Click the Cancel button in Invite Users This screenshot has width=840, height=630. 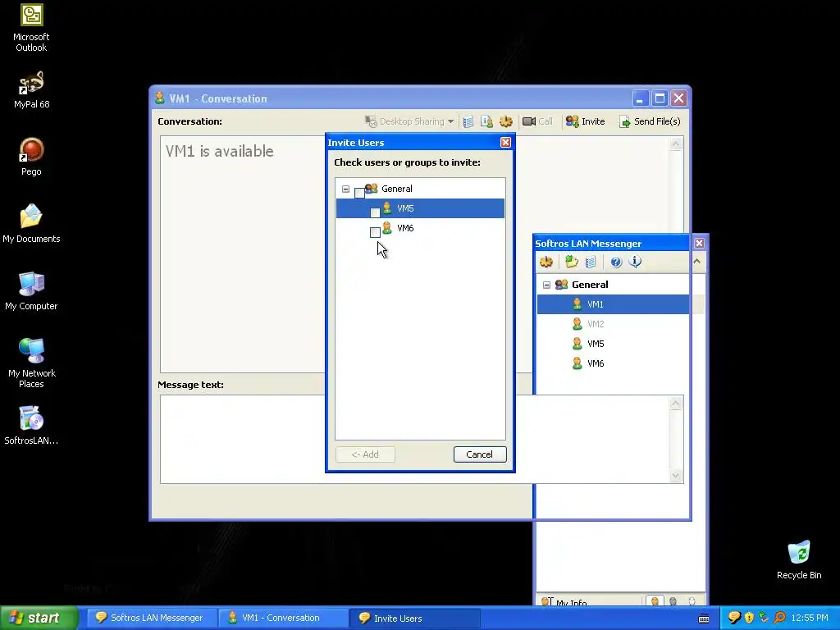(479, 454)
